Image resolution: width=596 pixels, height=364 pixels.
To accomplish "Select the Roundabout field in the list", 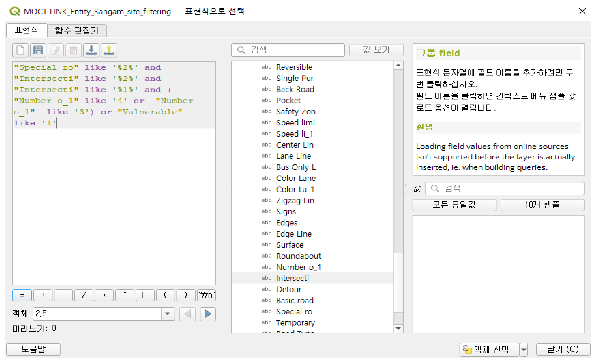I will [298, 256].
